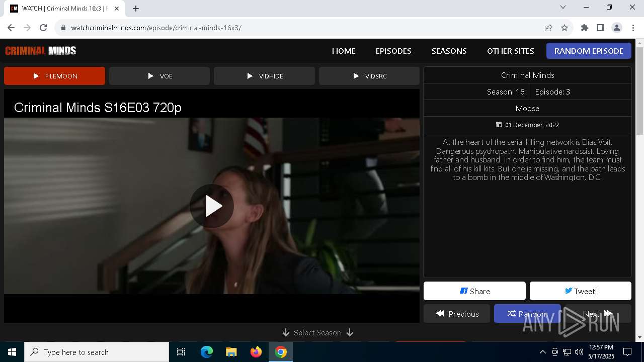Viewport: 644px width, 362px height.
Task: Open the taskbar clock and date
Action: pos(601,352)
